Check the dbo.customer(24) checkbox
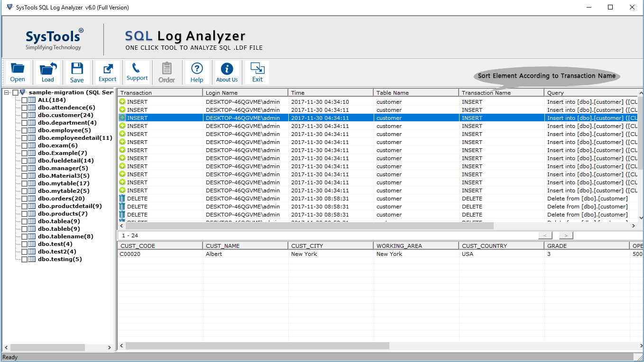 pyautogui.click(x=24, y=115)
